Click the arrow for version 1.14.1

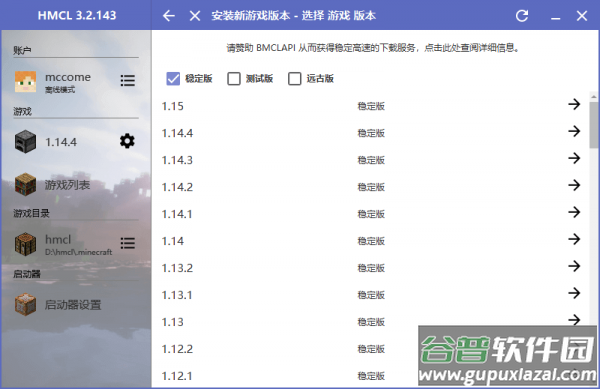point(574,212)
